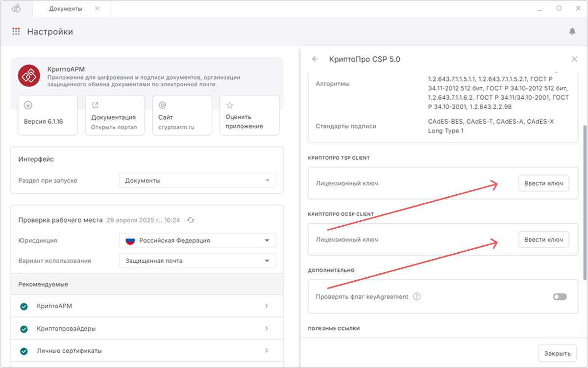This screenshot has height=368, width=588.
Task: Toggle Проверять флаг keyAgreement switch
Action: 559,297
